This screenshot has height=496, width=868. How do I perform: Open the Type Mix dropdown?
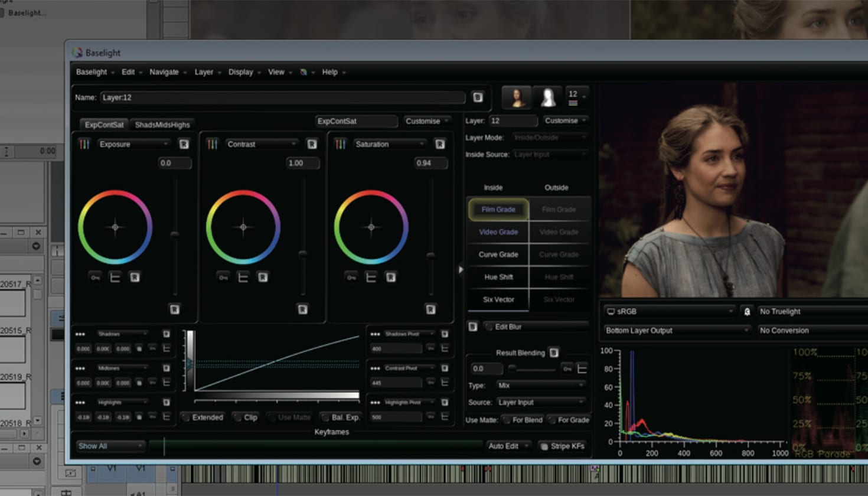tap(540, 386)
